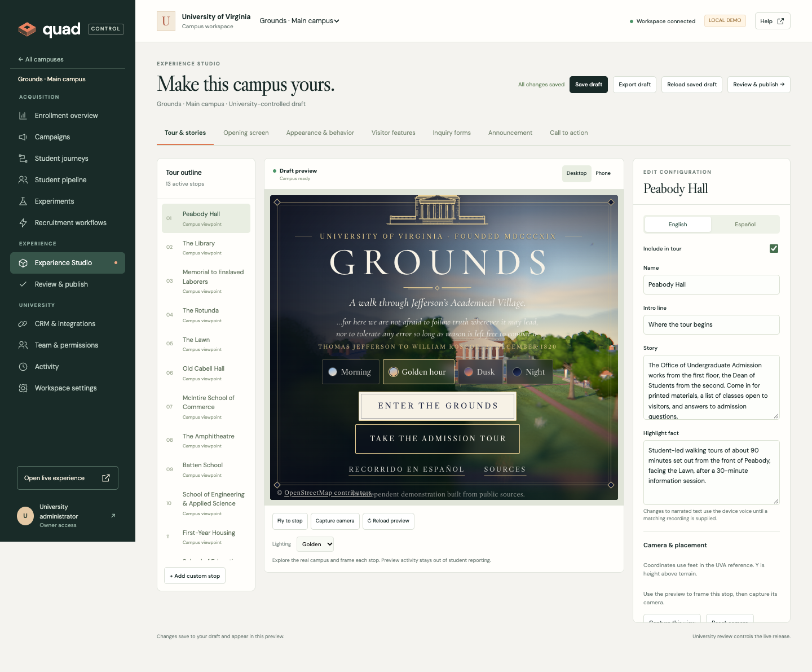Click the Campaigns megaphone icon
This screenshot has width=812, height=672.
(23, 137)
